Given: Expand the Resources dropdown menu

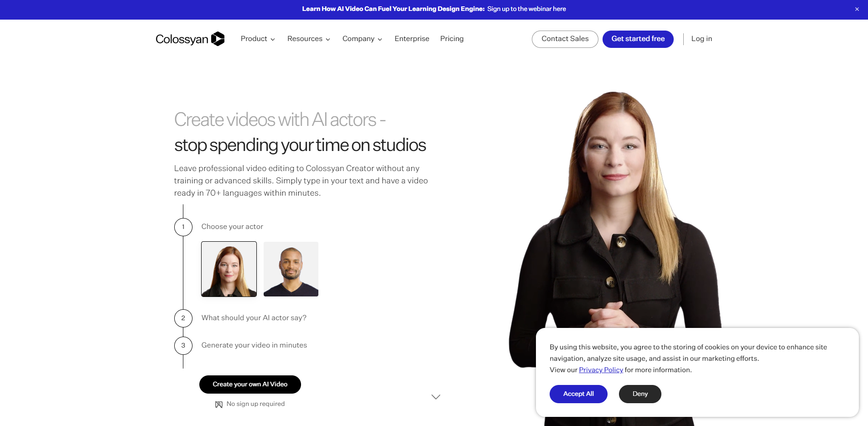Looking at the screenshot, I should point(309,39).
